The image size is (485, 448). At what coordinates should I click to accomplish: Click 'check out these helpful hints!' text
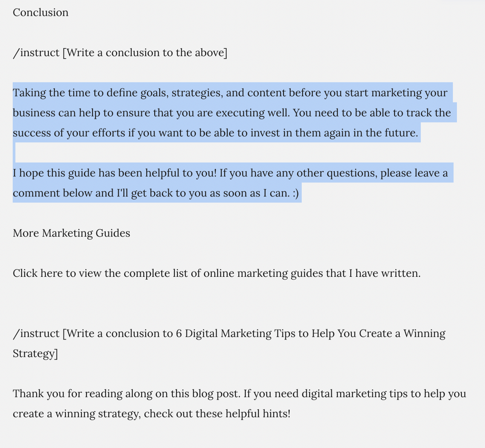[x=217, y=414]
